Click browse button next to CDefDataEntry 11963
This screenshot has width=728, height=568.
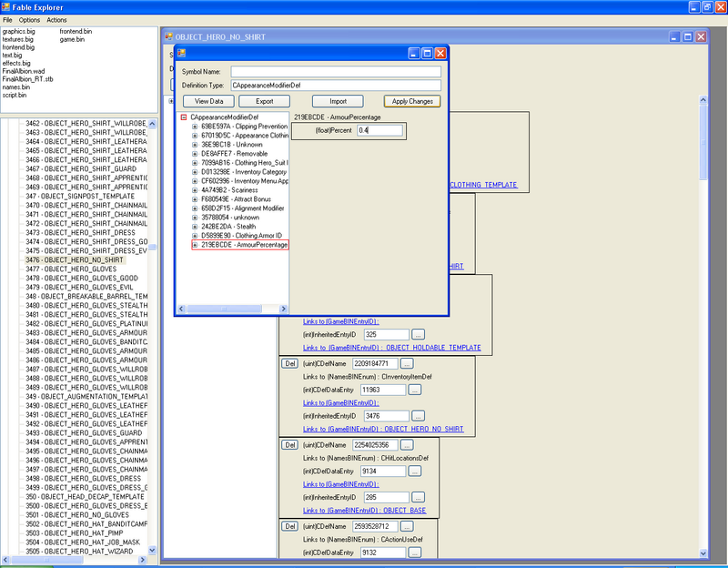pyautogui.click(x=415, y=390)
